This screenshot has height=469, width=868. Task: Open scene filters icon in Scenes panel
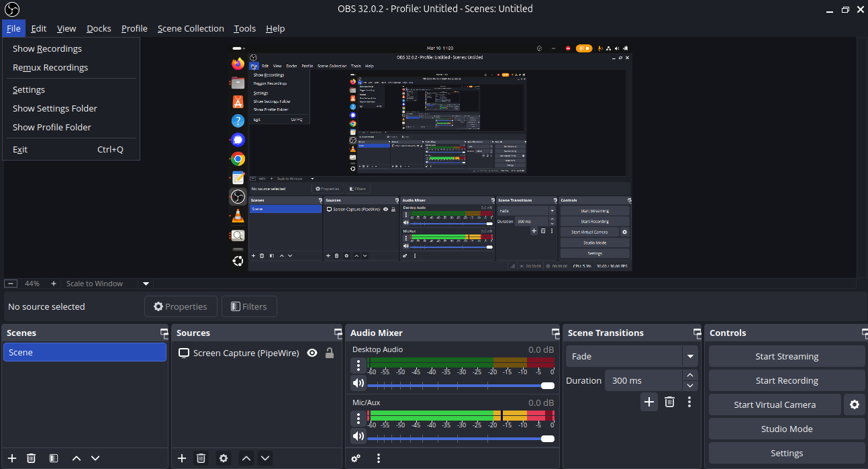[x=54, y=458]
